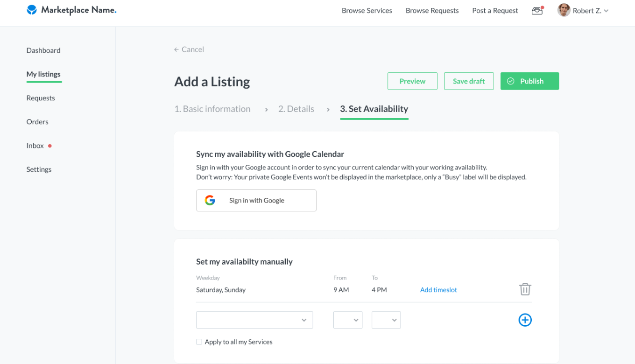The height and width of the screenshot is (364, 635).
Task: Open the To time dropdown
Action: click(386, 320)
